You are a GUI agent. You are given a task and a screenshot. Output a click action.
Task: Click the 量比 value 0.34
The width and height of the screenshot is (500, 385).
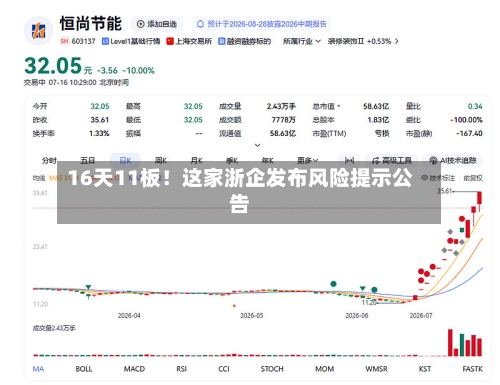(475, 106)
